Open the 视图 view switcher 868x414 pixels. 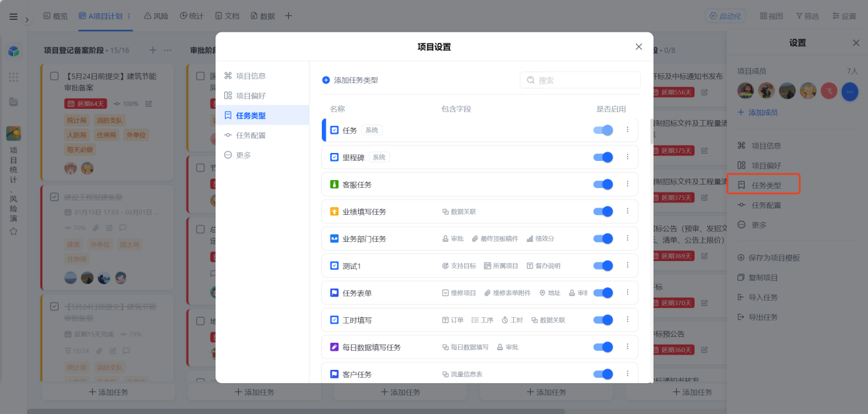click(771, 16)
